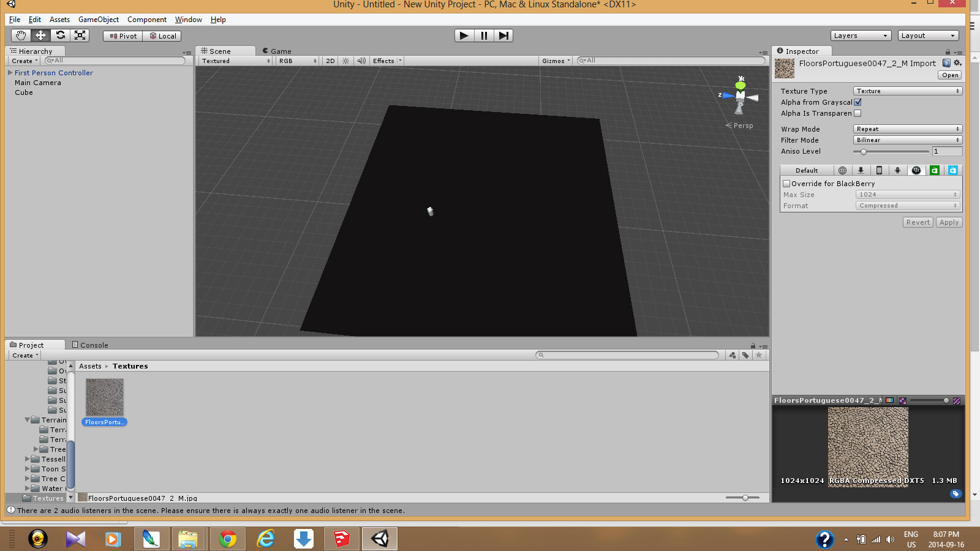Apply the texture import settings

(949, 222)
